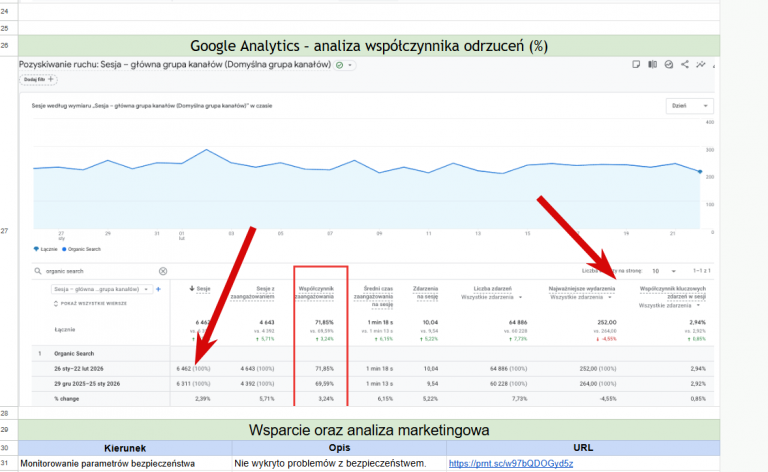Click the share report icon
This screenshot has width=768, height=472.
(685, 64)
